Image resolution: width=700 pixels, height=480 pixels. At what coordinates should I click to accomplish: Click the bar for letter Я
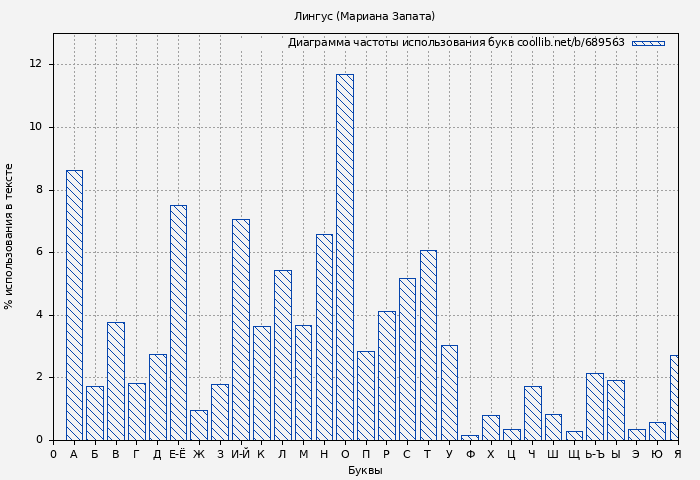pos(675,397)
